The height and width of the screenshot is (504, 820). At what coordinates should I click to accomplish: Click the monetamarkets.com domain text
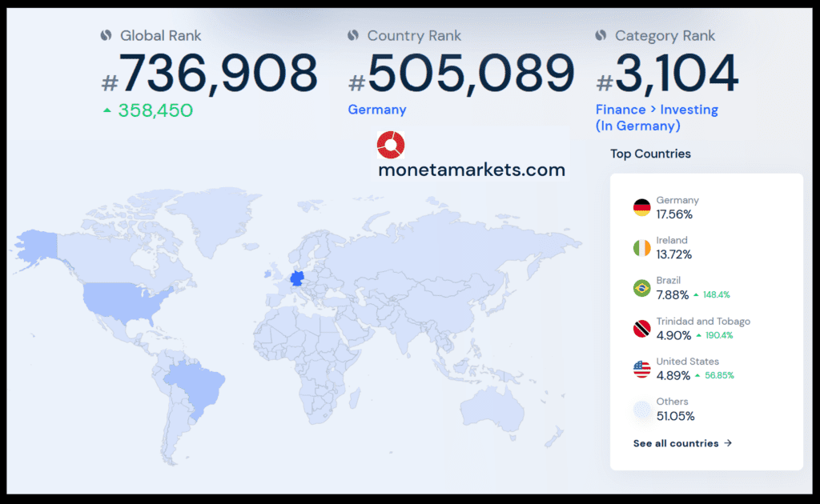472,170
